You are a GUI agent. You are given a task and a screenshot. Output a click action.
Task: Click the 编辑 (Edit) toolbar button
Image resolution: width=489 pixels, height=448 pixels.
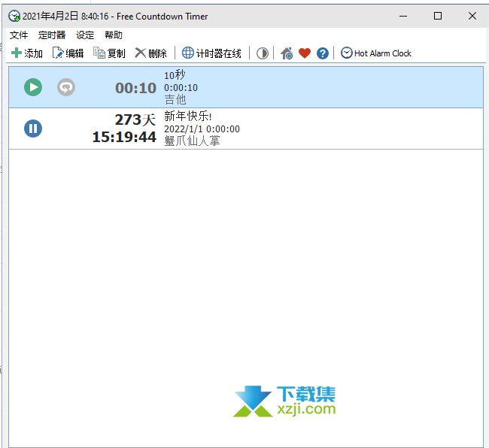coord(68,53)
